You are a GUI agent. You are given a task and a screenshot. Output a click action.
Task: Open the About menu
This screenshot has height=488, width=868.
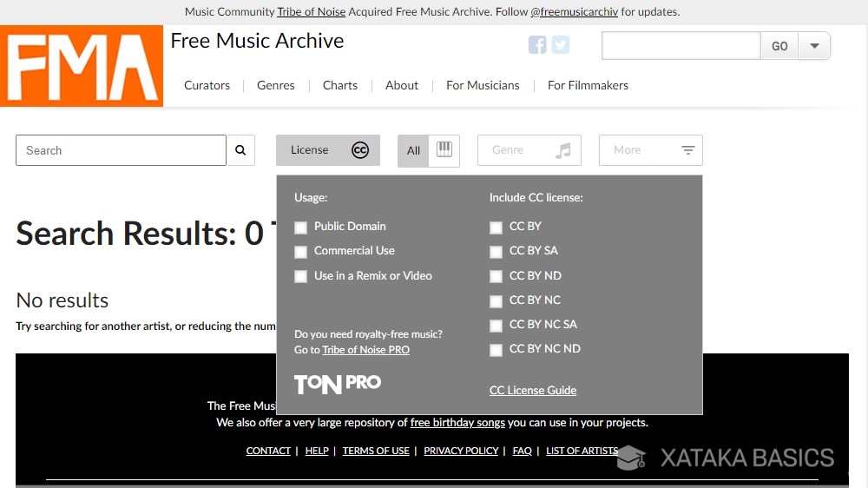tap(402, 85)
